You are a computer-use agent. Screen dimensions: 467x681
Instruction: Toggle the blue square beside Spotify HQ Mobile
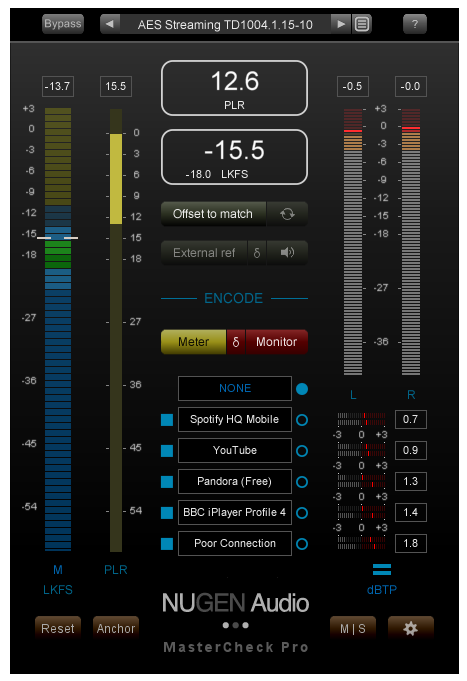167,420
